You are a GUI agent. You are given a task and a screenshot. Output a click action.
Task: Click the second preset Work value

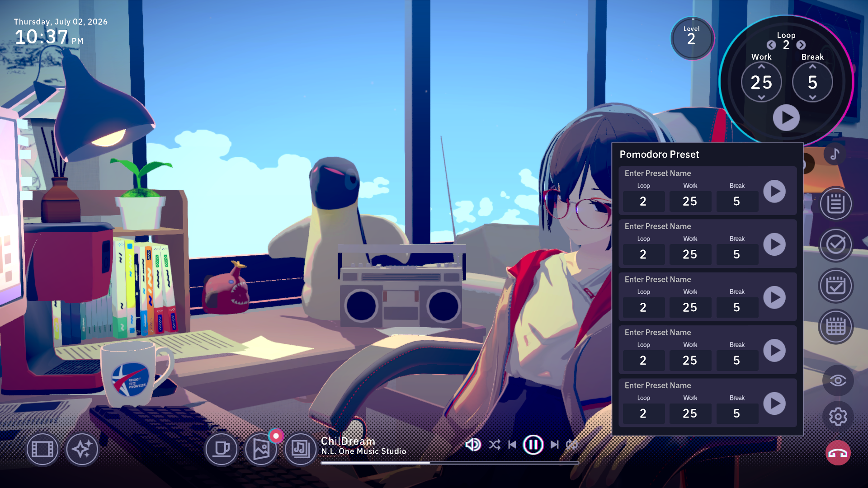690,254
